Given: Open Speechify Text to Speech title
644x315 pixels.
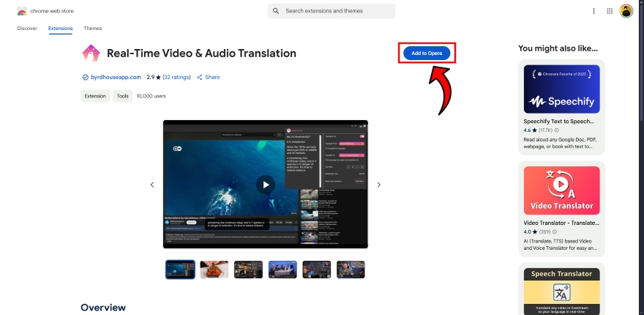Looking at the screenshot, I should (x=558, y=122).
